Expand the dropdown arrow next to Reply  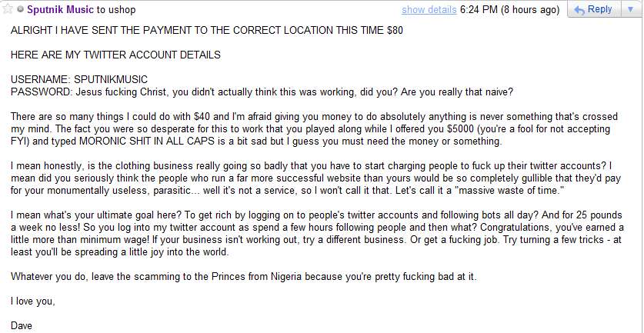[630, 10]
